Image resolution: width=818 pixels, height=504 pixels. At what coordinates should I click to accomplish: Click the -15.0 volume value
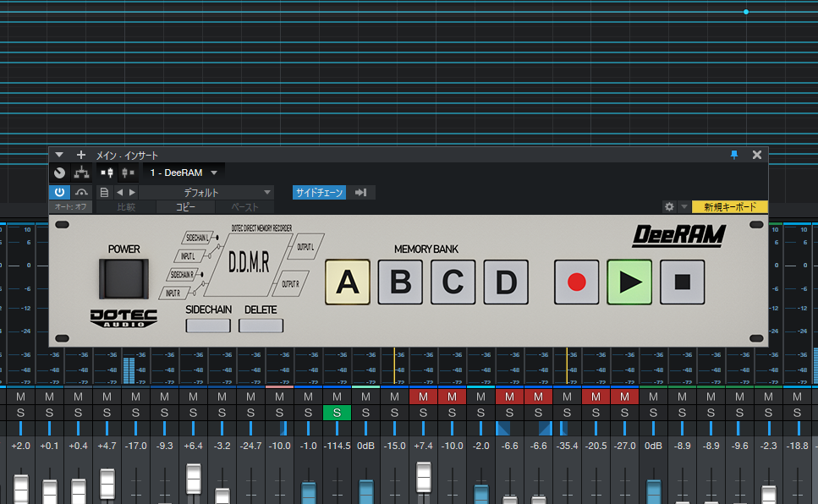[x=394, y=446]
